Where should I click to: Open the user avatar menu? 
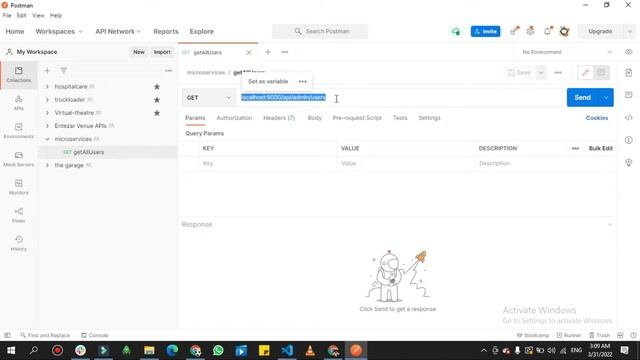click(x=564, y=31)
